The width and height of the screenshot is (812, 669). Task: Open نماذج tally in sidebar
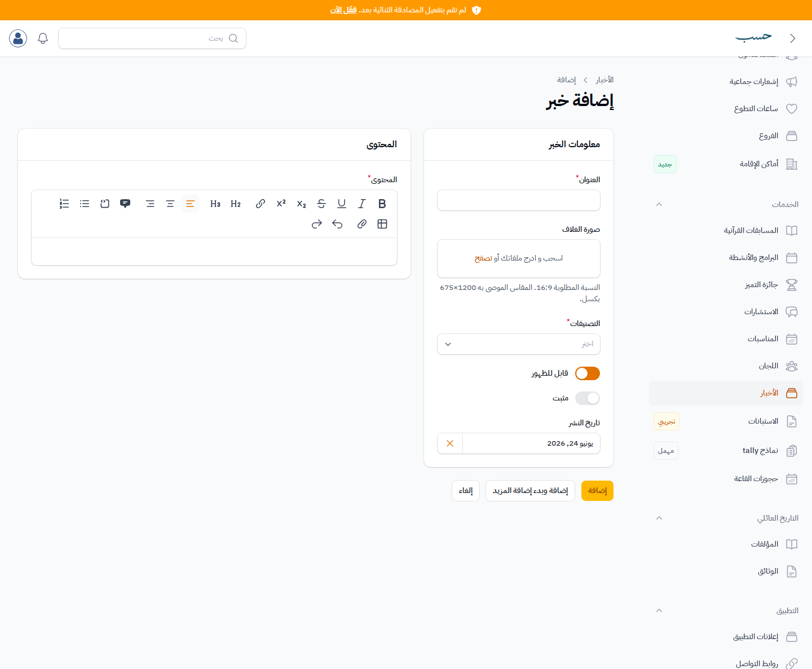[x=726, y=451]
